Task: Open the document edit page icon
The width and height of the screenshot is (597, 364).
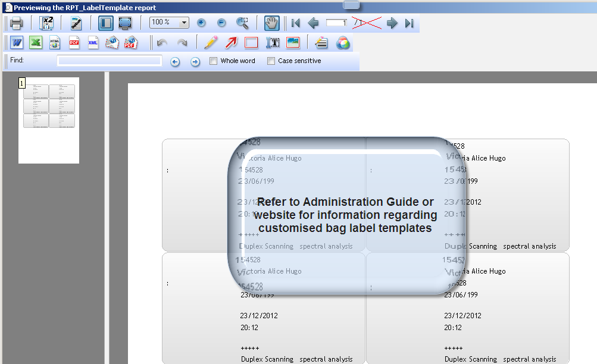Action: (76, 24)
